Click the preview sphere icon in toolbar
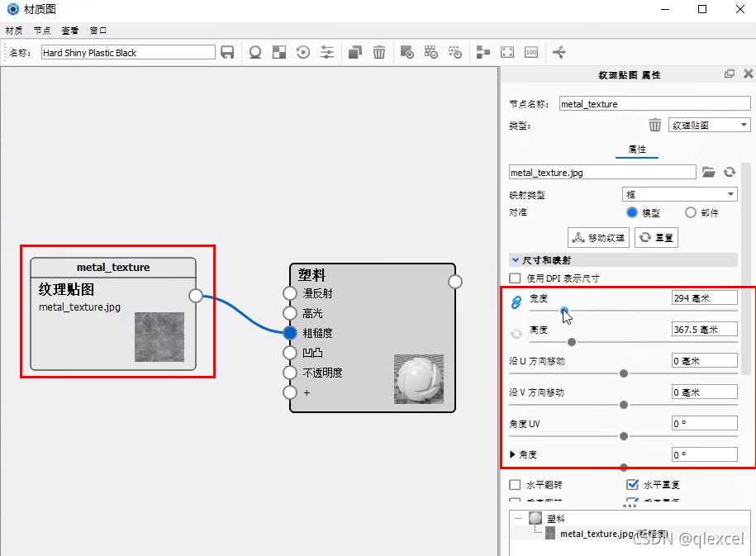This screenshot has height=556, width=756. click(255, 52)
